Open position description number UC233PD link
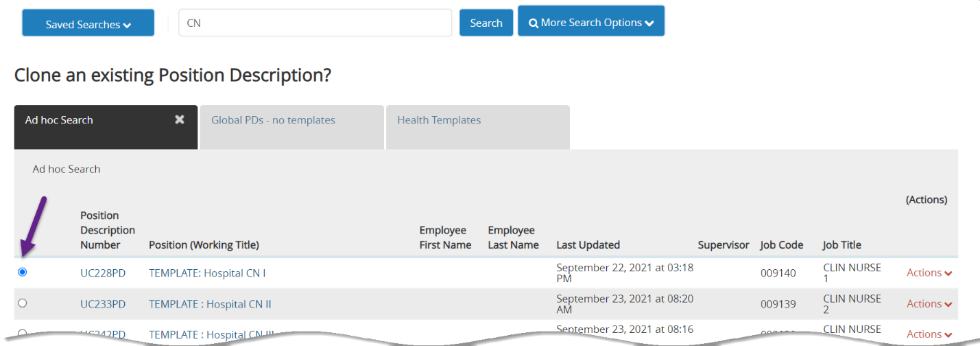 pyautogui.click(x=103, y=303)
